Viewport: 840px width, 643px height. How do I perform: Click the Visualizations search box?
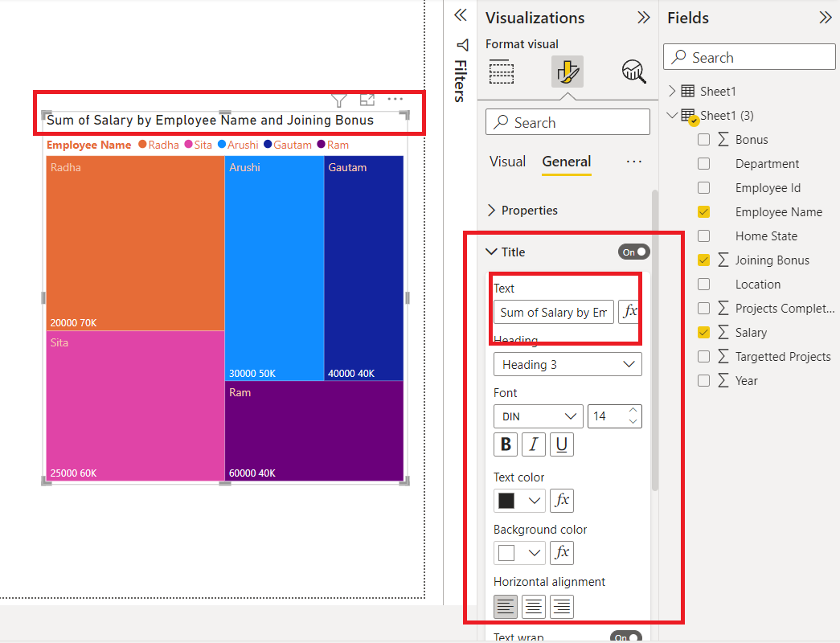pos(568,122)
